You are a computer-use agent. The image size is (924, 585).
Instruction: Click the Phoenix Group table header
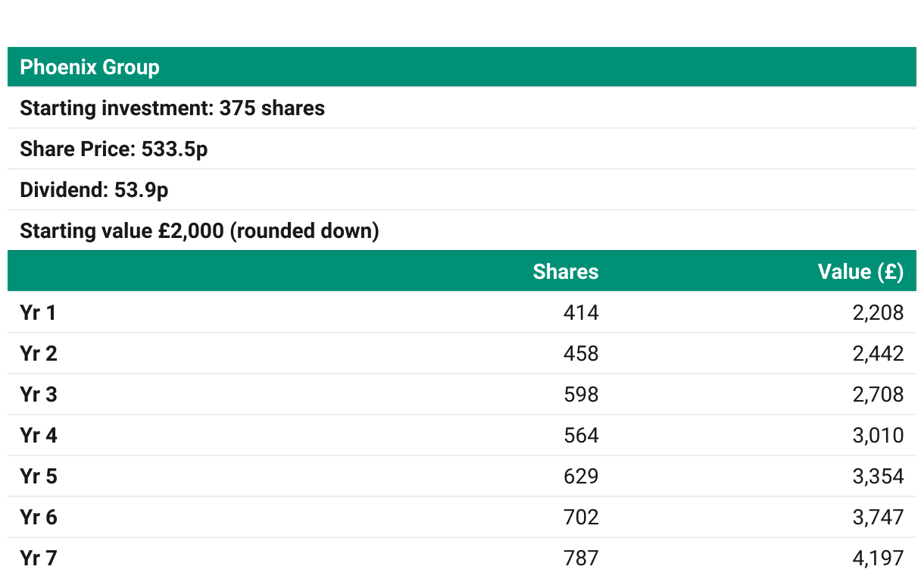462,67
